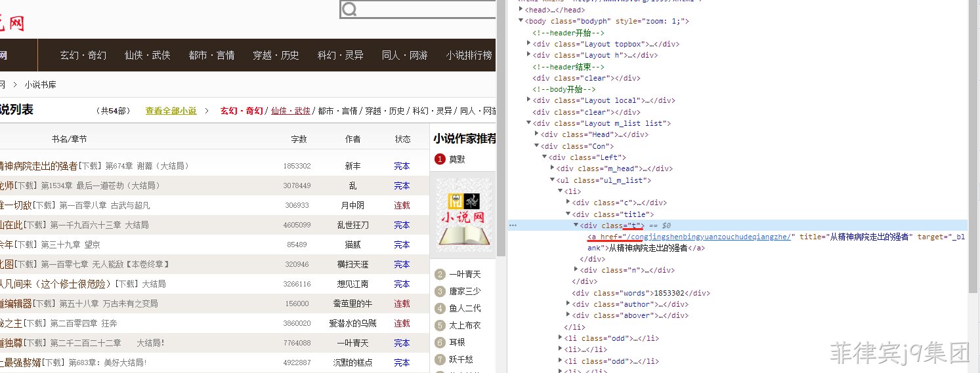This screenshot has width=980, height=373.
Task: Open recommended author 莫默
Action: (457, 159)
